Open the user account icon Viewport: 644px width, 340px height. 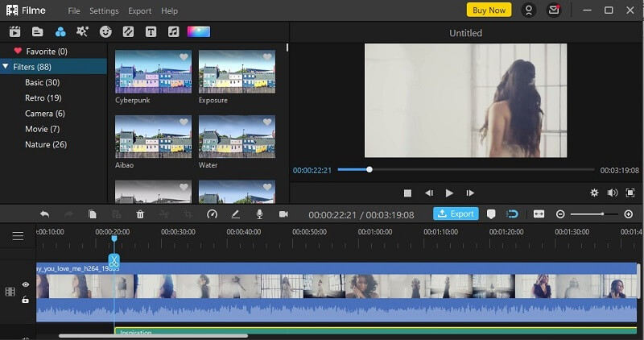pos(529,10)
